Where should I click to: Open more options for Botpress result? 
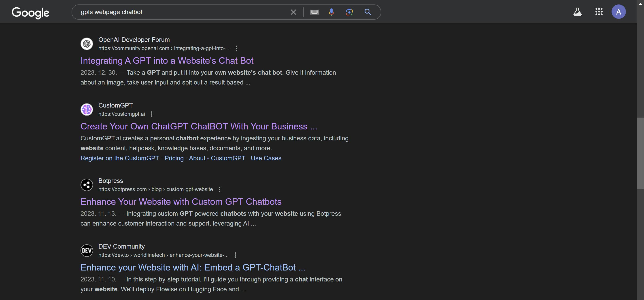tap(219, 189)
